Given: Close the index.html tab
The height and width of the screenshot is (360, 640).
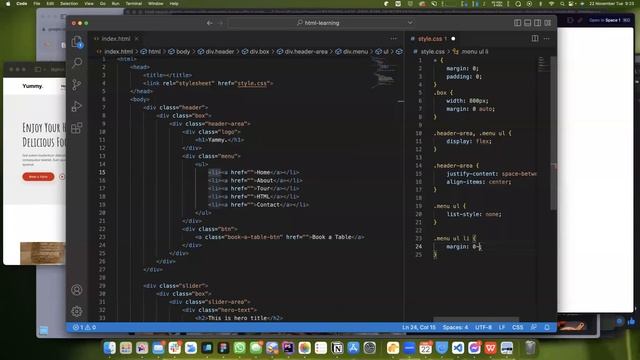Looking at the screenshot, I should 137,38.
